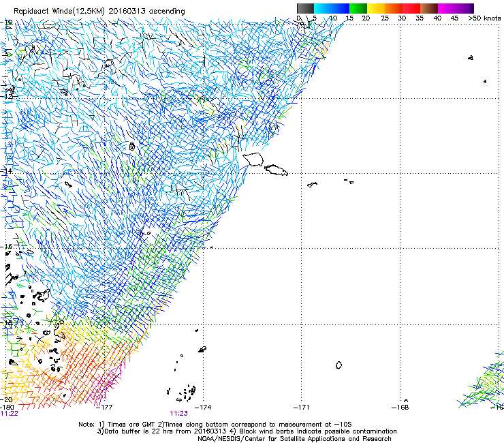This screenshot has width=504, height=443.
Task: Click the '-174' longitude axis label
Action: coord(203,408)
